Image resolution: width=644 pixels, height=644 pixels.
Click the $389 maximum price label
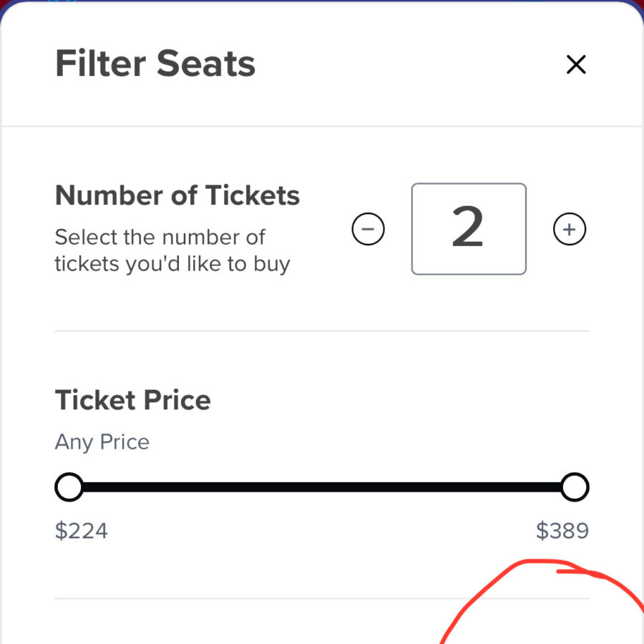pyautogui.click(x=562, y=530)
